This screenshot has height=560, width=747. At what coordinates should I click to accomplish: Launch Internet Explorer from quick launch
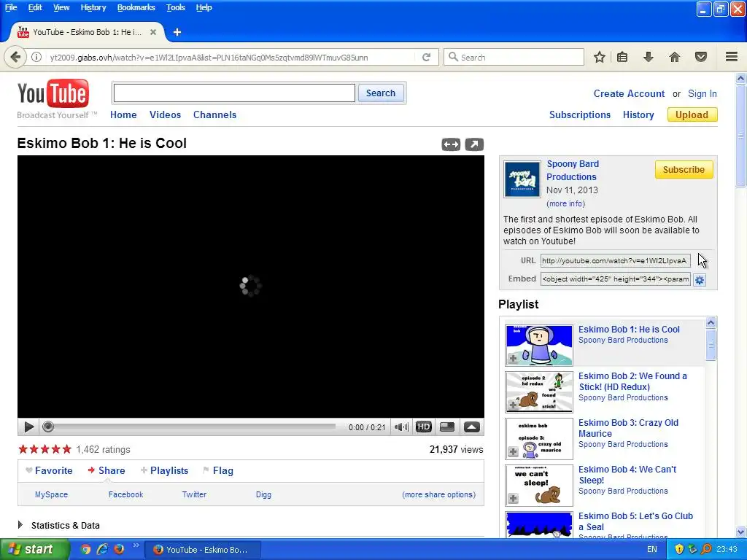[x=102, y=550]
